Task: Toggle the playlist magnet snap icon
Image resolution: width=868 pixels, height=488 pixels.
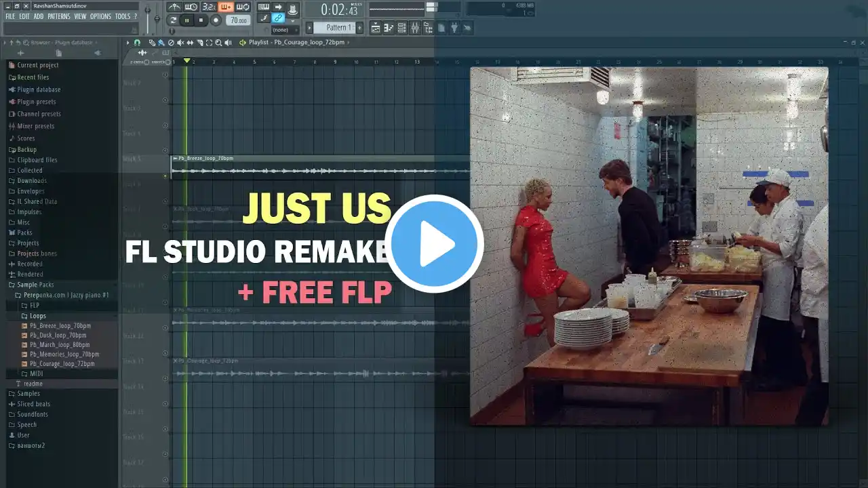Action: point(138,43)
